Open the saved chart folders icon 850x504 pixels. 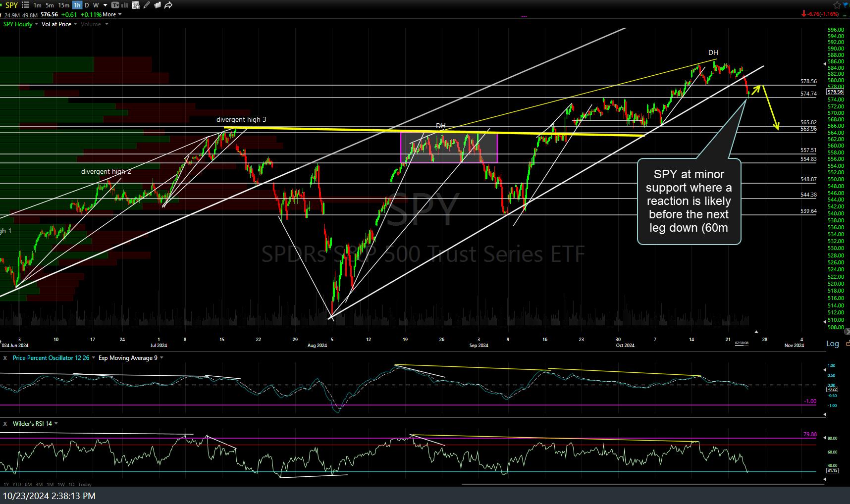coord(158,5)
